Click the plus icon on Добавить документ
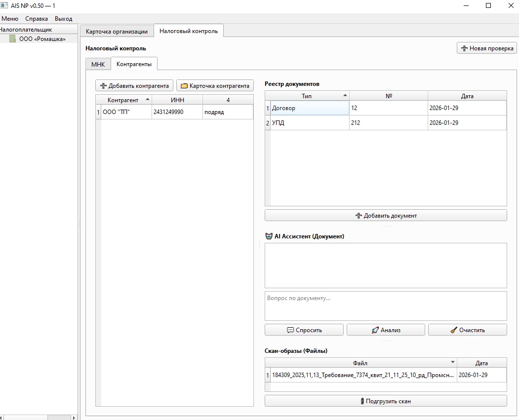This screenshot has width=519, height=420. [359, 216]
